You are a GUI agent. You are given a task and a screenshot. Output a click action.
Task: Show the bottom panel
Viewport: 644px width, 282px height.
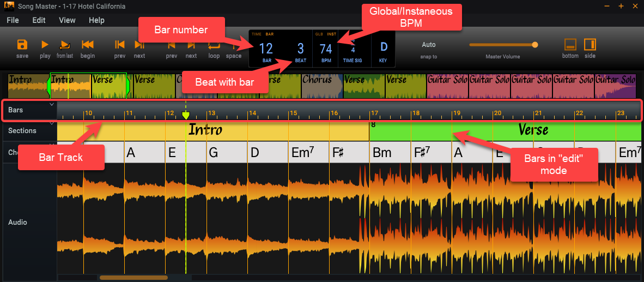pyautogui.click(x=570, y=47)
